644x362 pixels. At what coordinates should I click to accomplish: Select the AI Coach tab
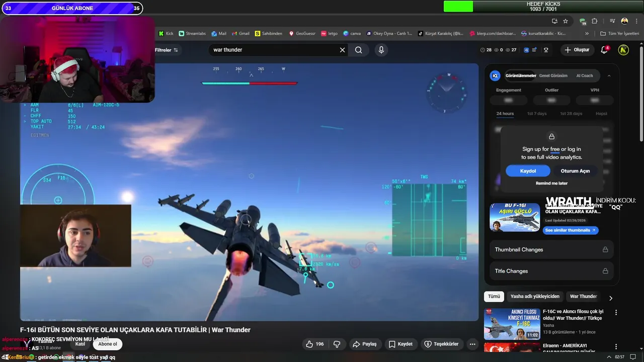coord(585,75)
